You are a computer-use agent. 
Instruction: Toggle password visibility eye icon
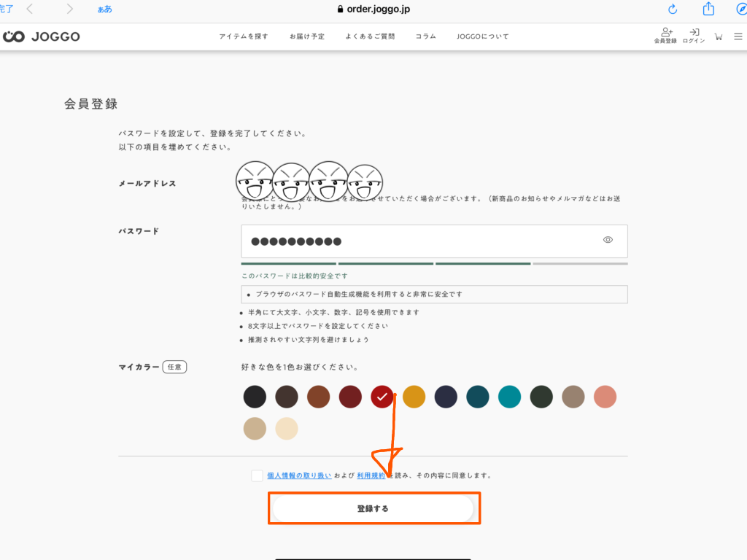click(608, 240)
